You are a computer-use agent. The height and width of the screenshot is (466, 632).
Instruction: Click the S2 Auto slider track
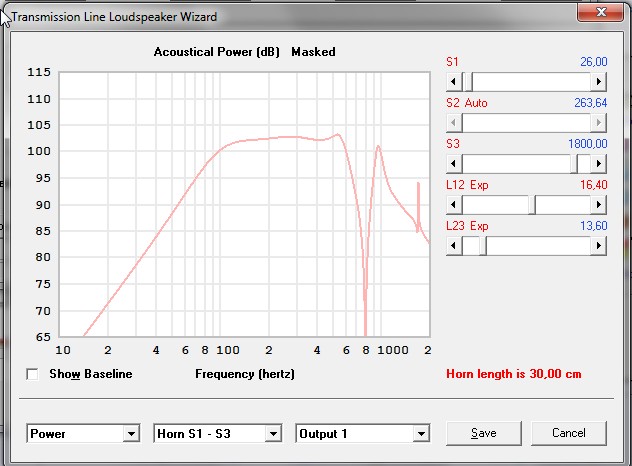tap(526, 123)
